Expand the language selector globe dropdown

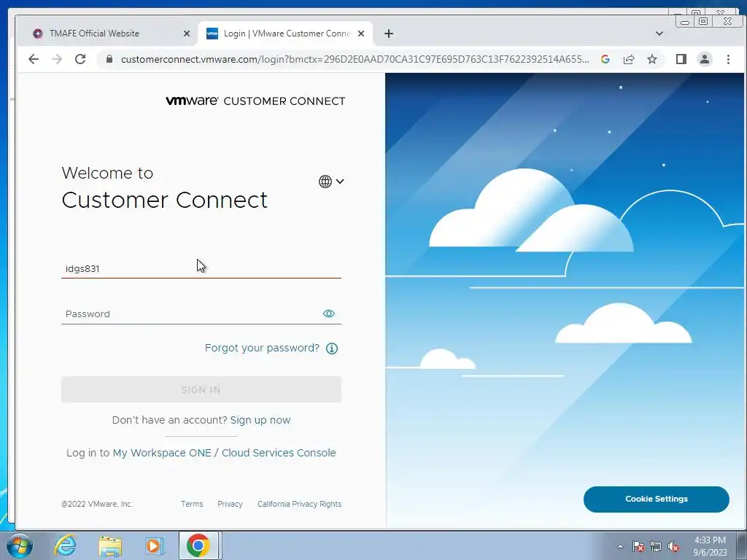coord(331,182)
